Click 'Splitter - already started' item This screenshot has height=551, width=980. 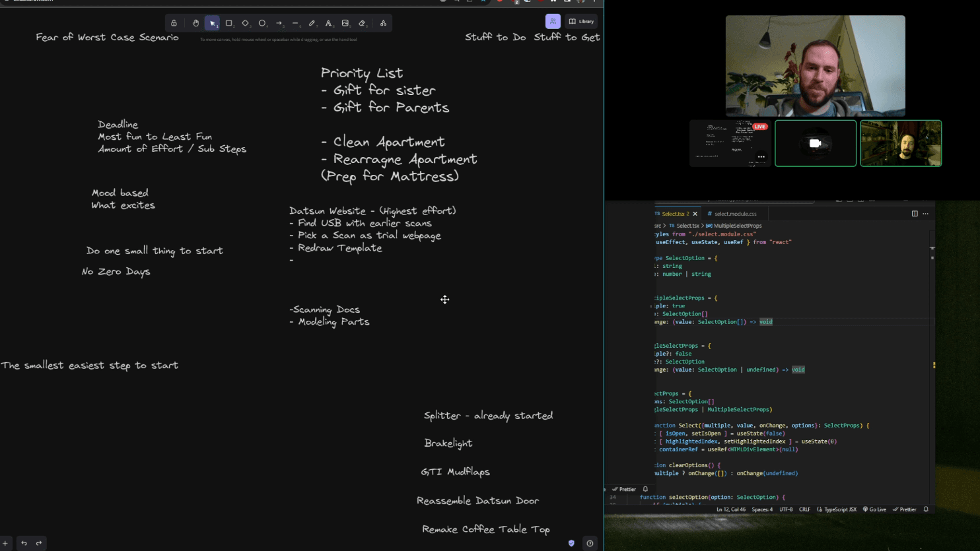click(488, 416)
